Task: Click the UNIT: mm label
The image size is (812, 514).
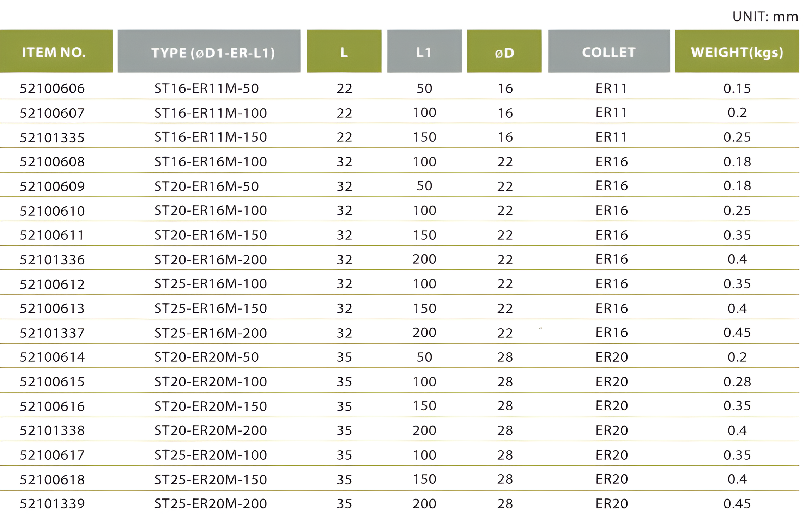Action: click(765, 17)
